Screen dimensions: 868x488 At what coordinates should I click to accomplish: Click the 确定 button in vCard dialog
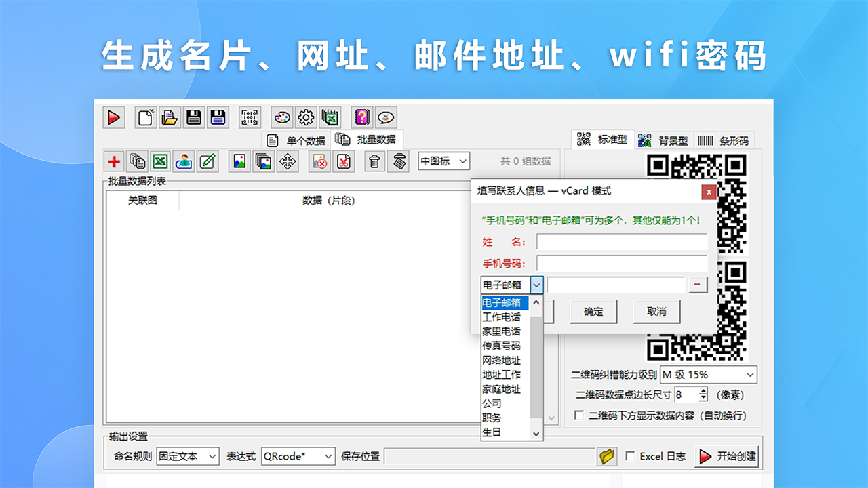593,312
